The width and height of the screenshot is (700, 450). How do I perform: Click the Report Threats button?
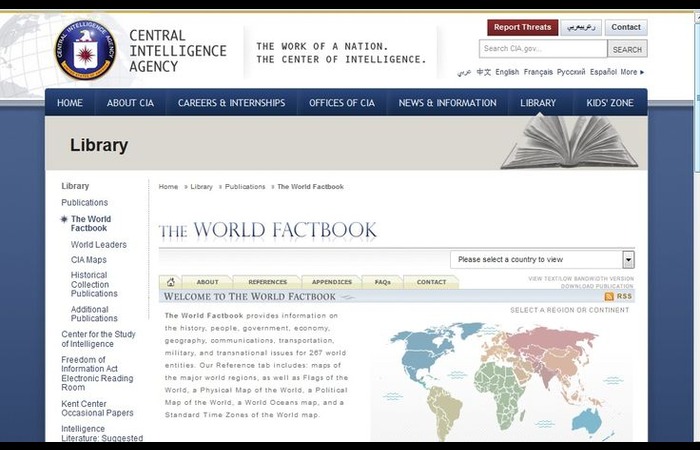point(522,27)
